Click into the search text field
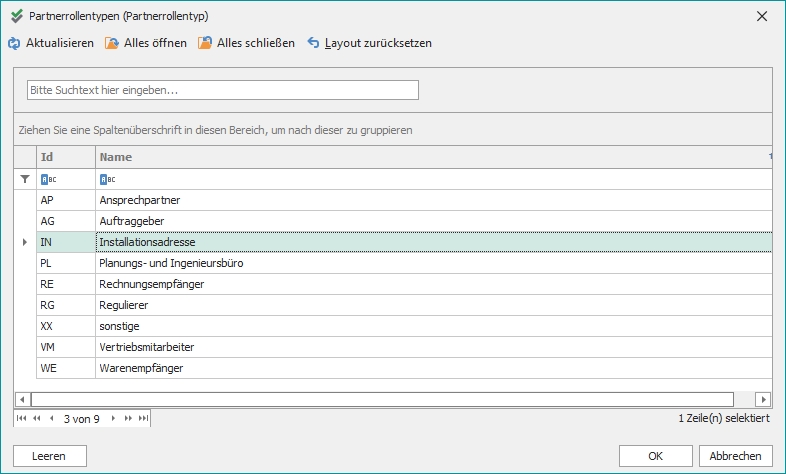This screenshot has height=474, width=786. click(222, 90)
